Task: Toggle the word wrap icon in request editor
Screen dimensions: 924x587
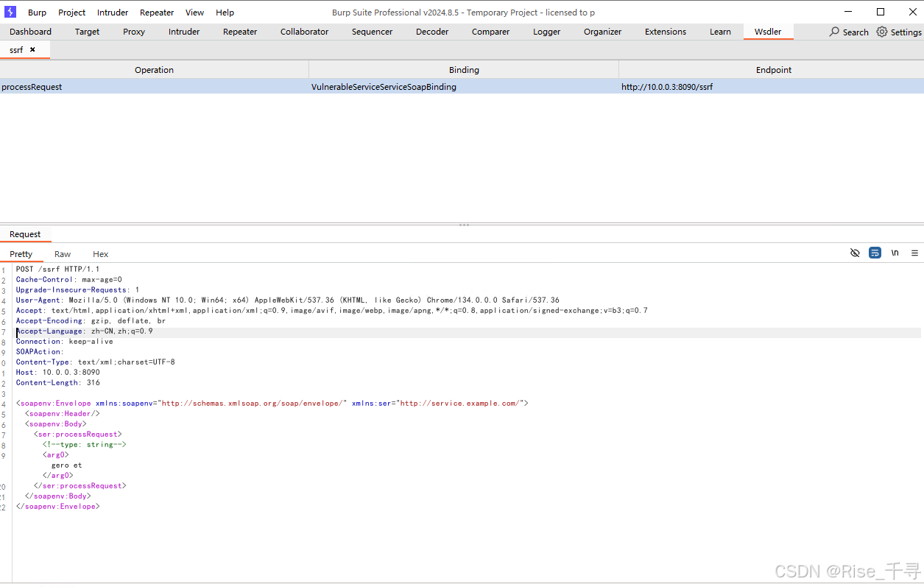Action: click(875, 253)
